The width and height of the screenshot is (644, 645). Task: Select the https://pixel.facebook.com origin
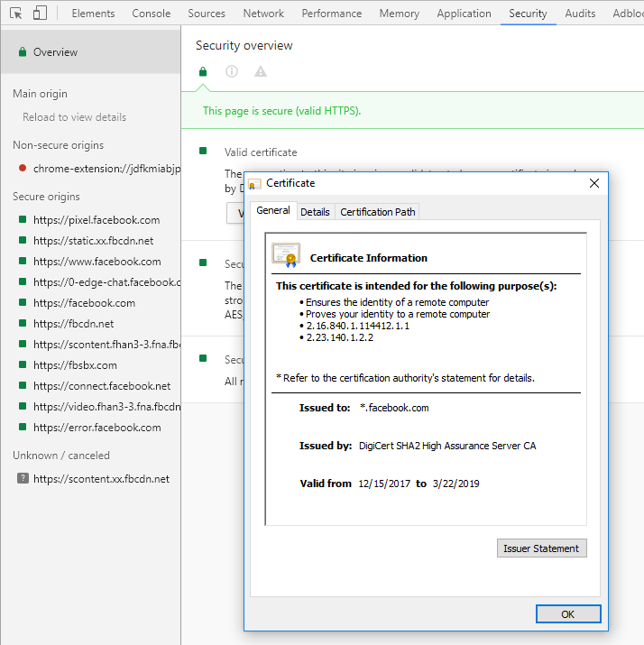pos(97,220)
